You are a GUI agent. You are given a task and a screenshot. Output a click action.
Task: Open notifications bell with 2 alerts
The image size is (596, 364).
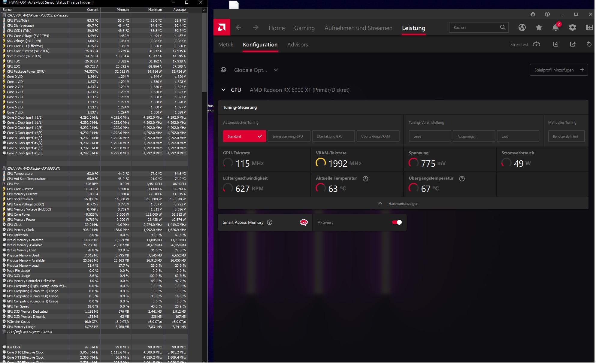(x=557, y=28)
